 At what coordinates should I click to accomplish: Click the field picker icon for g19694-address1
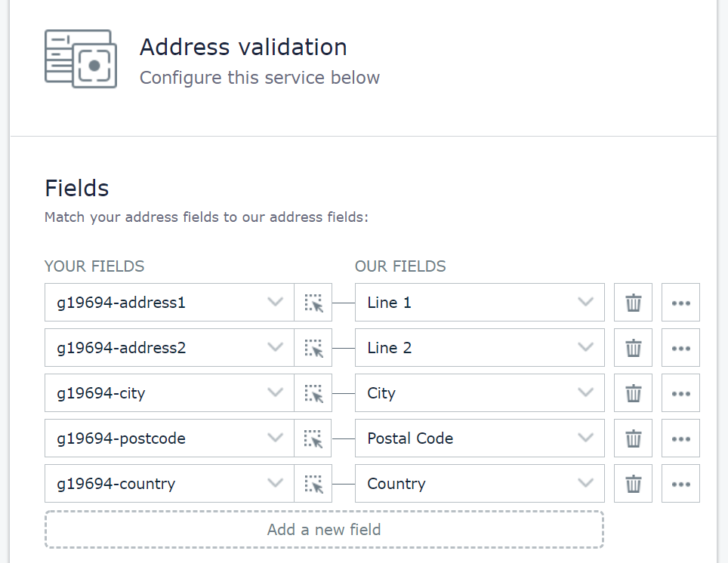(313, 303)
